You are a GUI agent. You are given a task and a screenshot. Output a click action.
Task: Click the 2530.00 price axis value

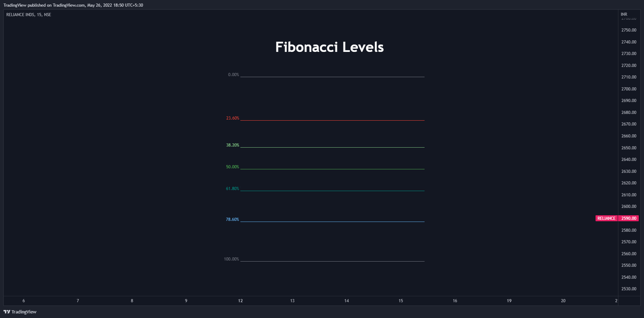(629, 289)
